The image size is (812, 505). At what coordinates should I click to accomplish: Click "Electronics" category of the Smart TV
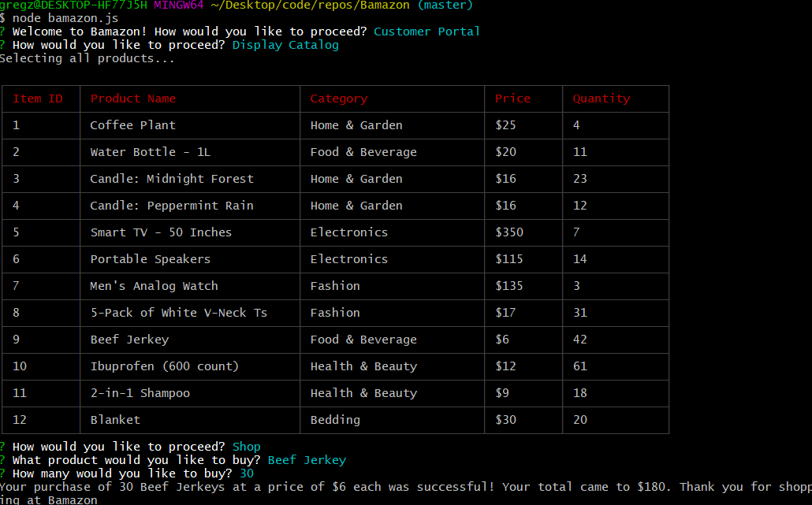349,232
